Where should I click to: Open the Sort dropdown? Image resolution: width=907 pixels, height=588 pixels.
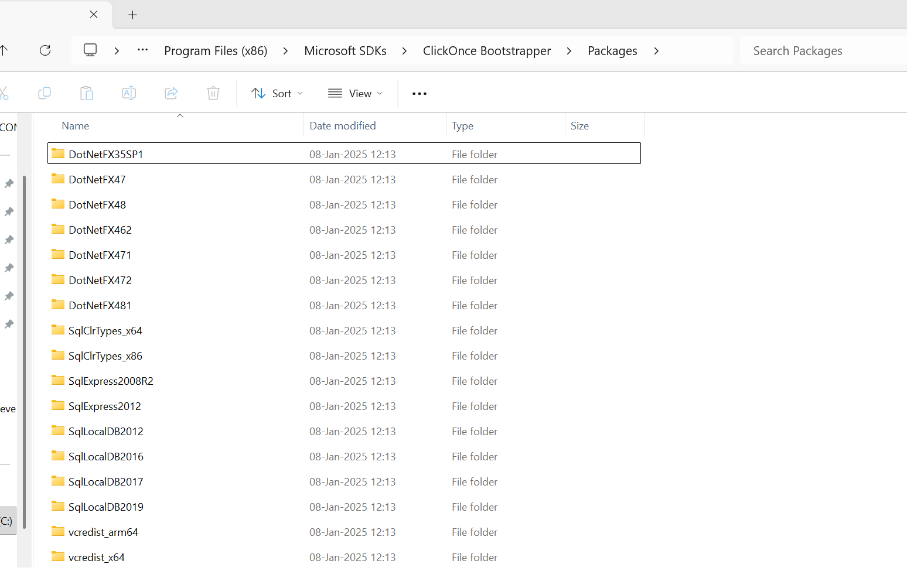point(277,94)
